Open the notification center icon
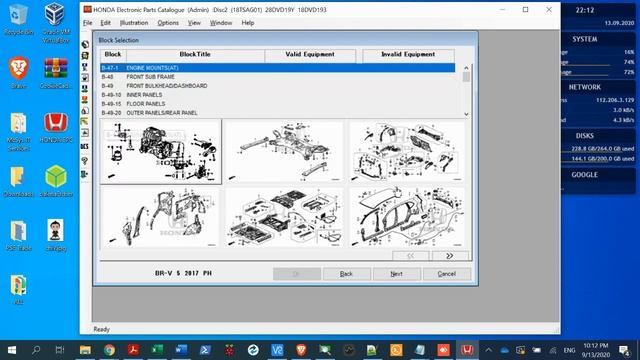This screenshot has width=640, height=360. pyautogui.click(x=624, y=350)
